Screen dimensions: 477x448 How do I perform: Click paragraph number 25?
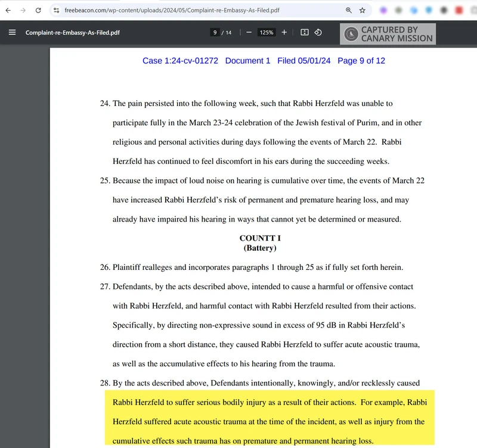(104, 181)
